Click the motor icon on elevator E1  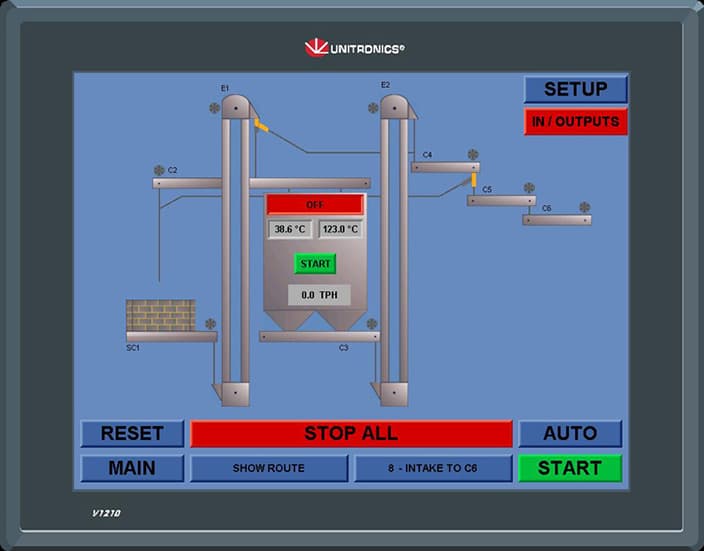tap(214, 108)
